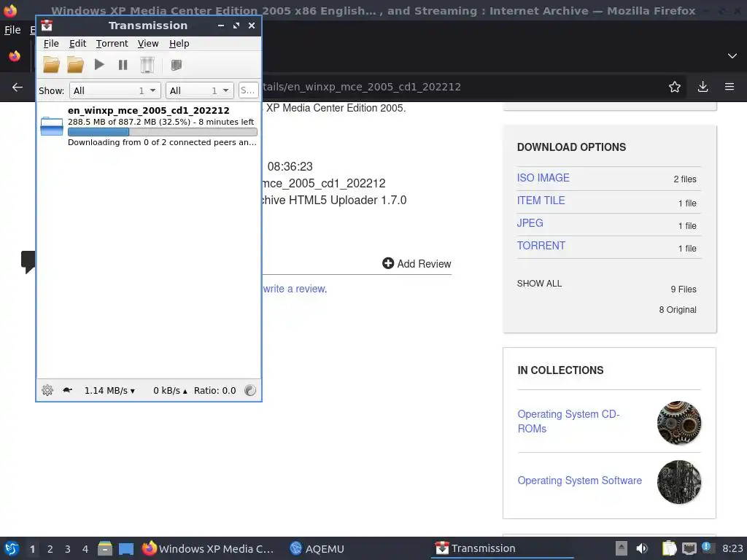The height and width of the screenshot is (560, 747).
Task: Open the Torrent menu
Action: 112,43
